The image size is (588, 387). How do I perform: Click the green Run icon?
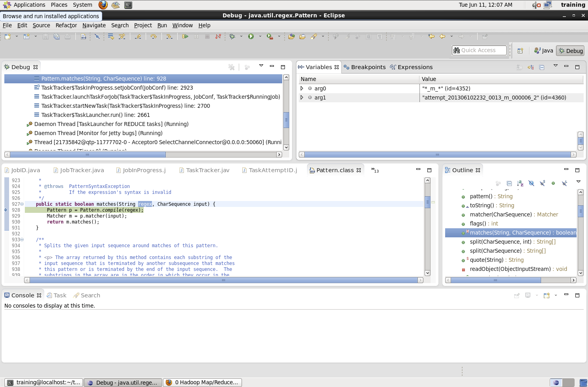coord(251,36)
